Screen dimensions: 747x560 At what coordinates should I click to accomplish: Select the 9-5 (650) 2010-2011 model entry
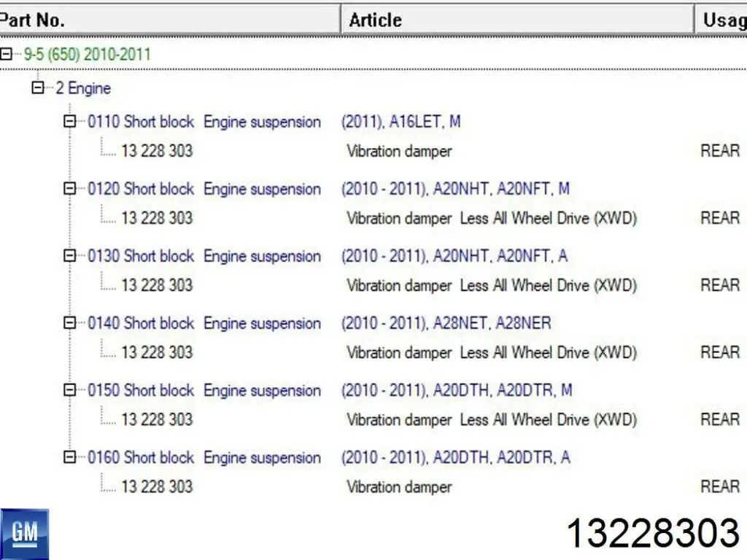(x=88, y=54)
